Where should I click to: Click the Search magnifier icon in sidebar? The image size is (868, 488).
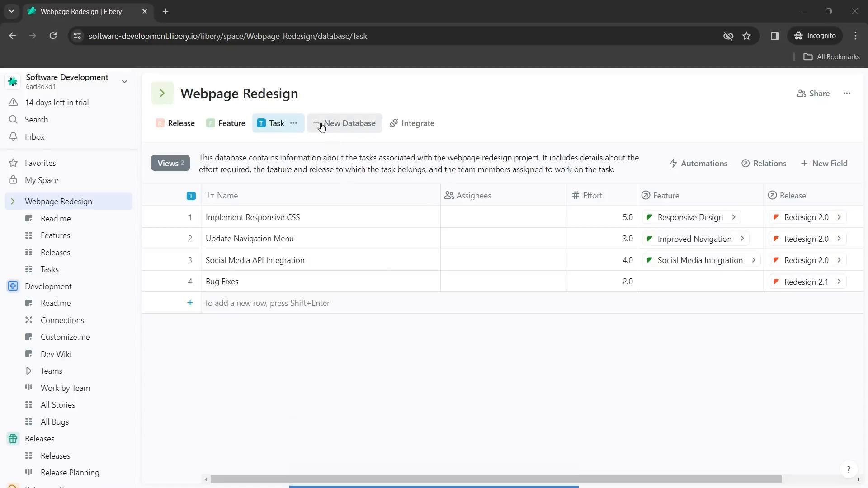click(x=13, y=119)
